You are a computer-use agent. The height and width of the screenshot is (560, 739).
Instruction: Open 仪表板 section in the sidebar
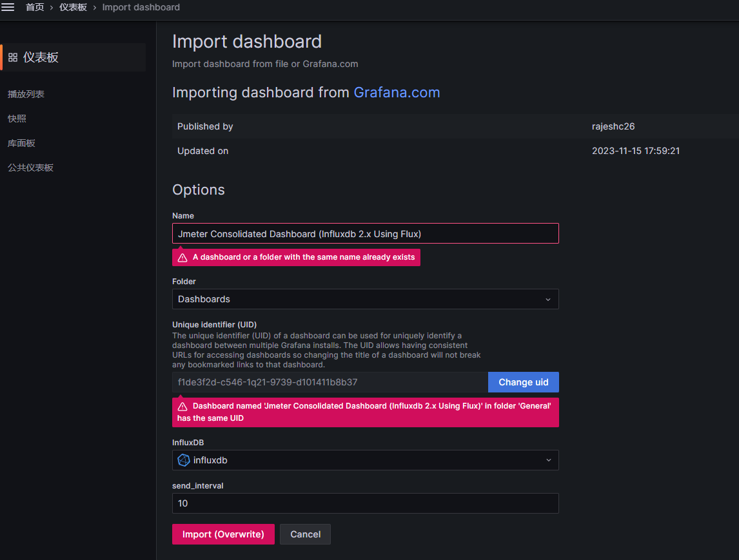tap(74, 57)
